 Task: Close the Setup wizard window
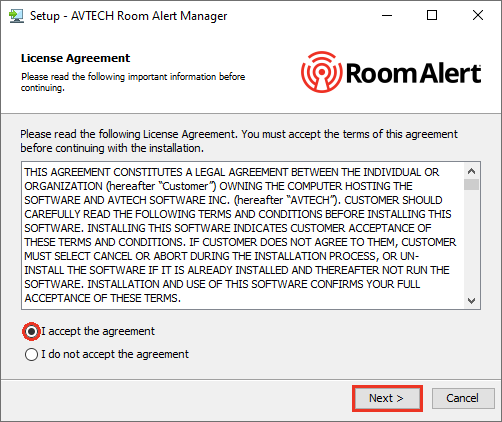[478, 15]
